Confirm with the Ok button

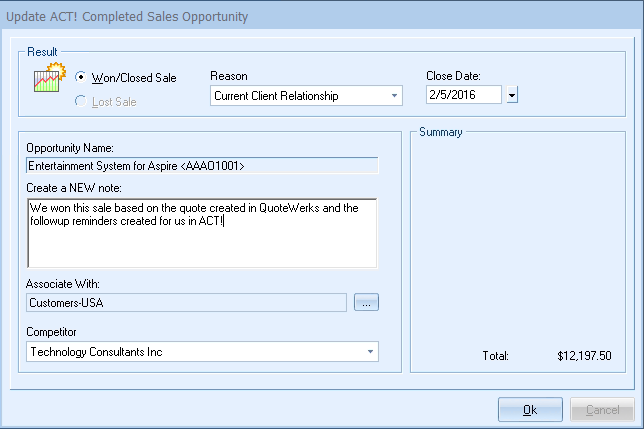point(530,410)
